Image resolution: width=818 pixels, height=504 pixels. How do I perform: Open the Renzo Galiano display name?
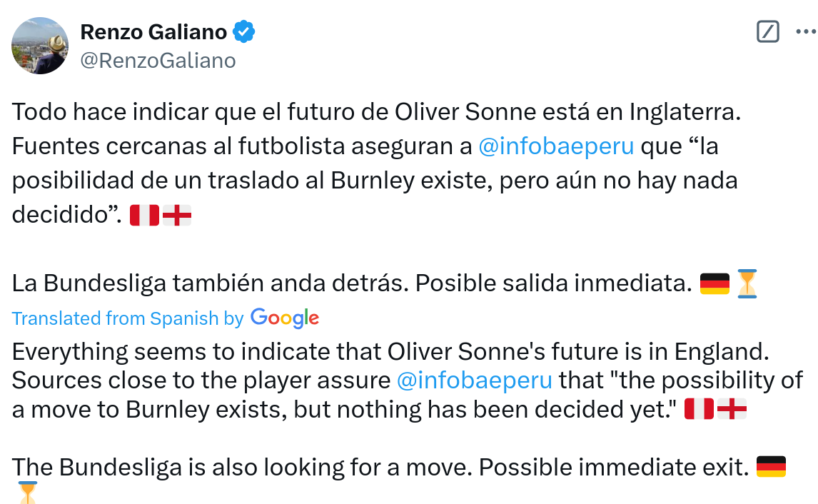pos(153,32)
